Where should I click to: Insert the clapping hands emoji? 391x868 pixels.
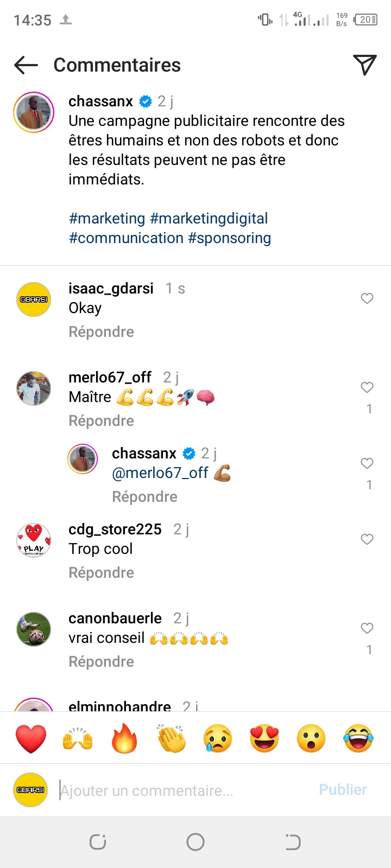point(171,738)
